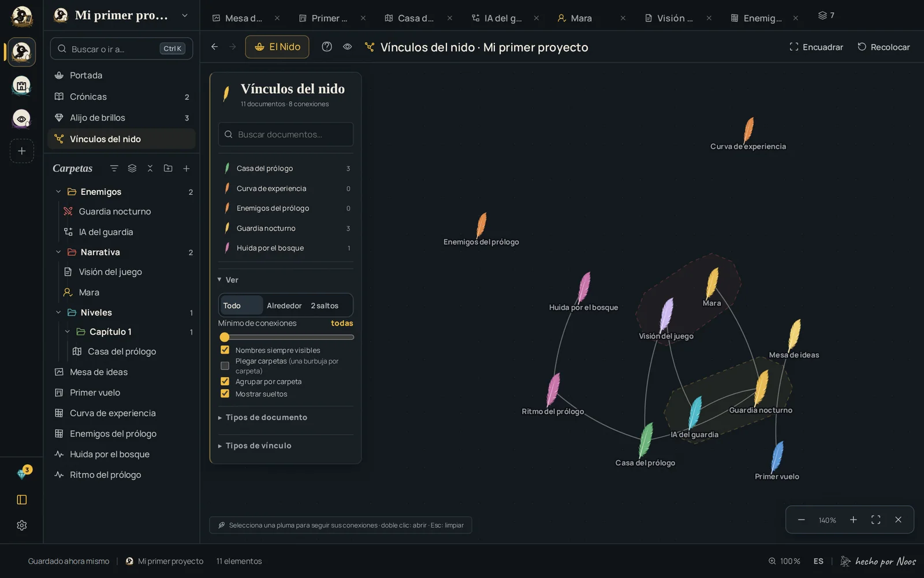
Task: Click the El Nido button
Action: click(277, 47)
